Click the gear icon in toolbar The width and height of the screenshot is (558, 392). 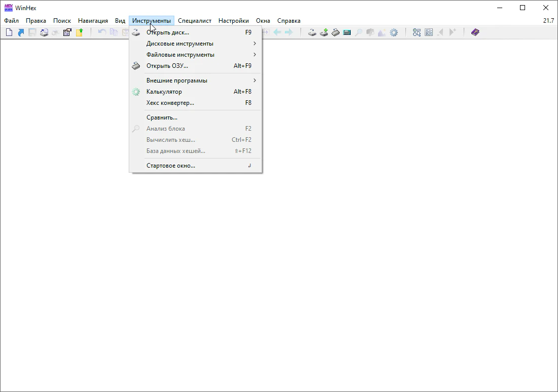pos(394,32)
